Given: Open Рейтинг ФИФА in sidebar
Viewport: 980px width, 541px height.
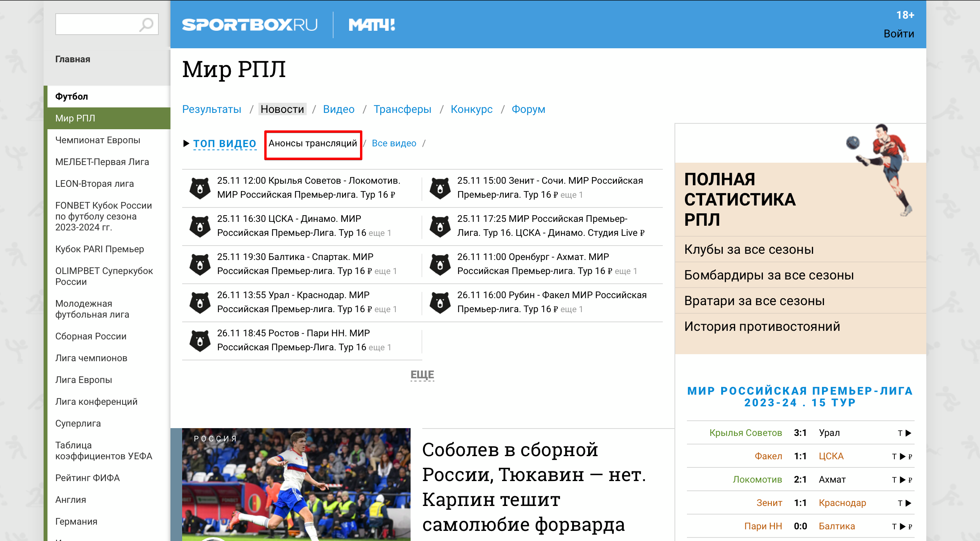Looking at the screenshot, I should [x=88, y=478].
